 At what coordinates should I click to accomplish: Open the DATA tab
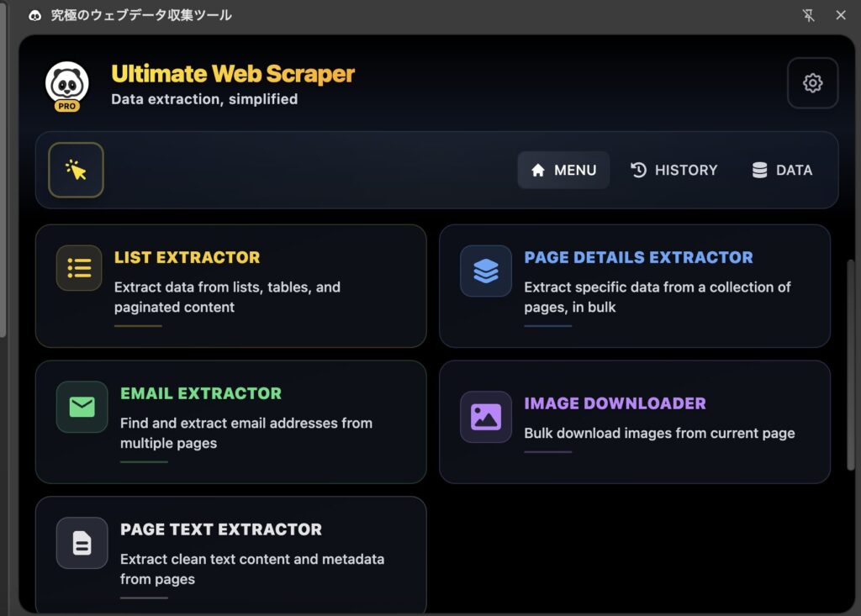pyautogui.click(x=782, y=170)
